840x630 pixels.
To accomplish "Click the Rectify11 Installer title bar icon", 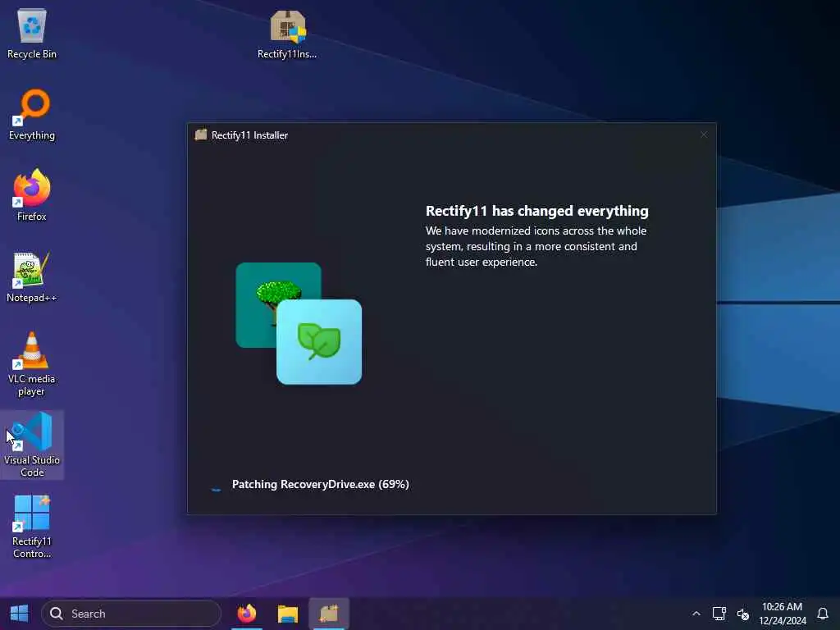I will pos(201,135).
